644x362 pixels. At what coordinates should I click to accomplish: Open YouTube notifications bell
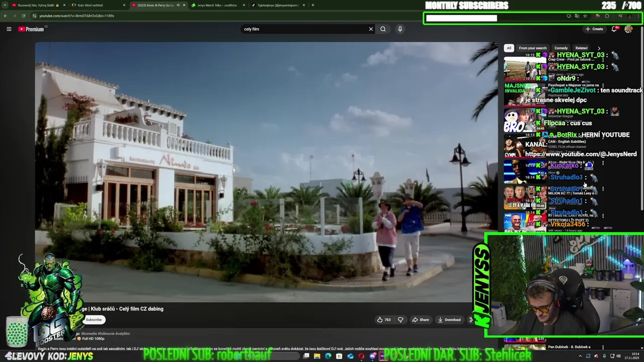tap(614, 29)
